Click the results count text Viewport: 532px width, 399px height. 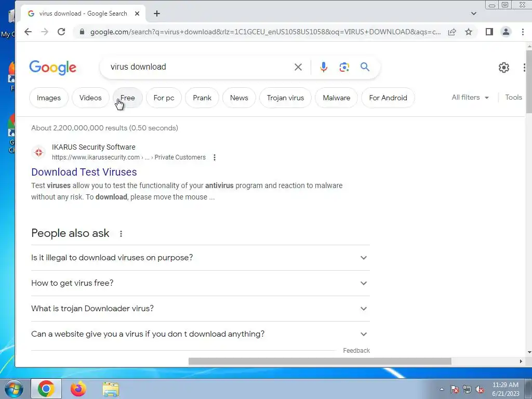coord(104,128)
